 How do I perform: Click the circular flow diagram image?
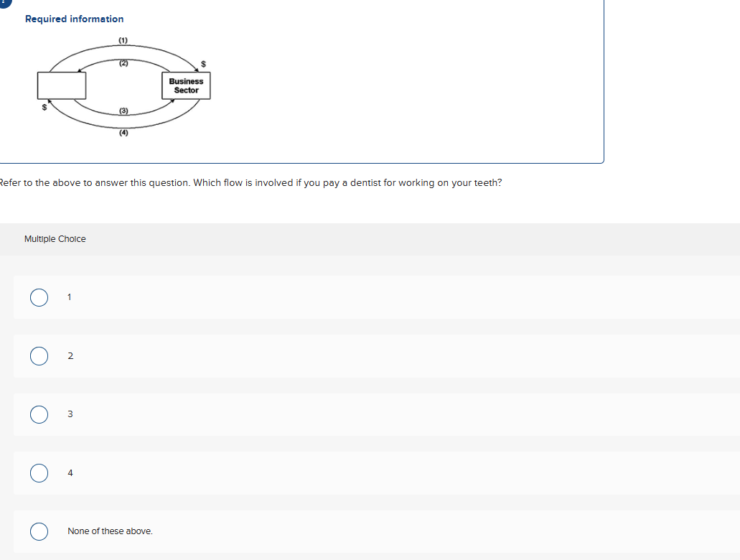pos(122,86)
